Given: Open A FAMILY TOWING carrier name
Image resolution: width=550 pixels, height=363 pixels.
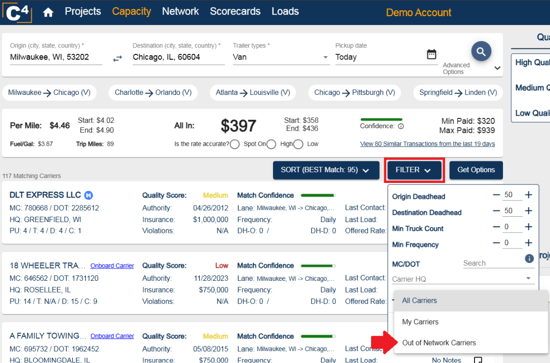Looking at the screenshot, I should (x=48, y=336).
